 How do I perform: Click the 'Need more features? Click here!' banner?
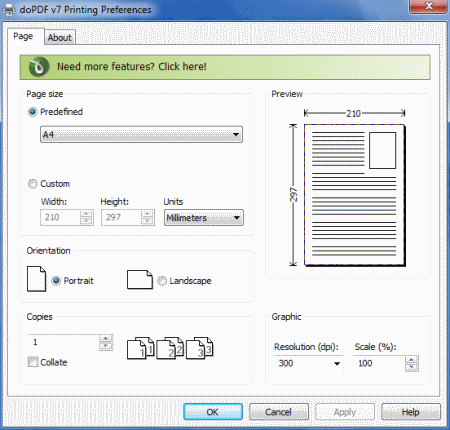pos(225,67)
